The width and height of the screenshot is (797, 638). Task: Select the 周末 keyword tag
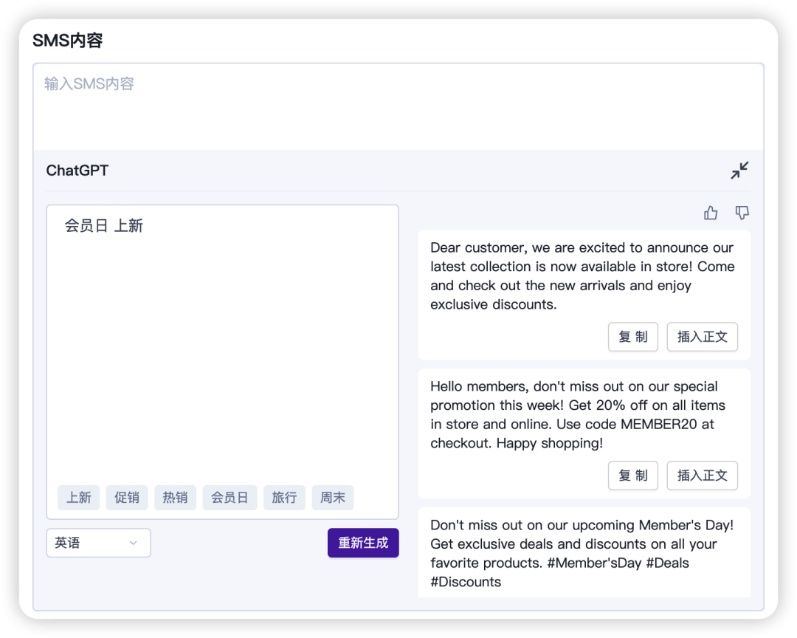[332, 497]
